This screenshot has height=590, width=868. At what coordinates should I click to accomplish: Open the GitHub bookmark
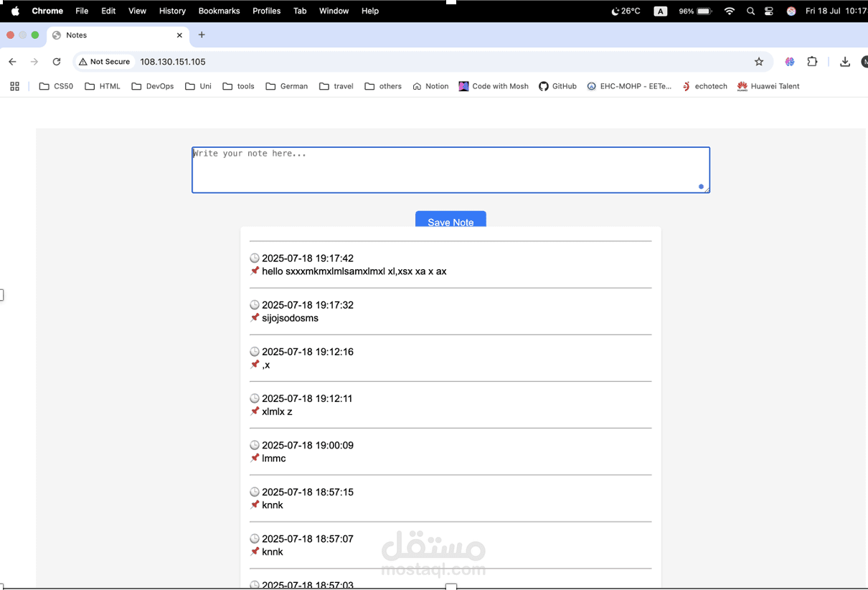(557, 86)
